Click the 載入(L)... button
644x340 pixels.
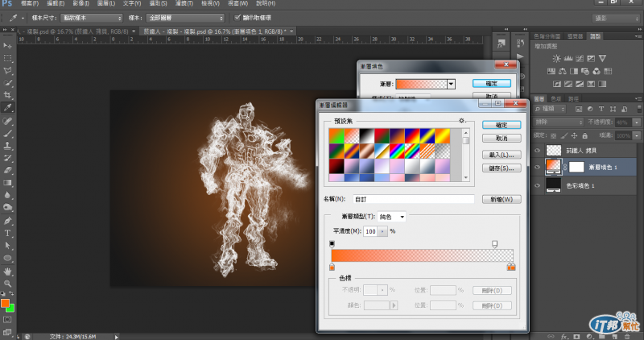coord(502,154)
